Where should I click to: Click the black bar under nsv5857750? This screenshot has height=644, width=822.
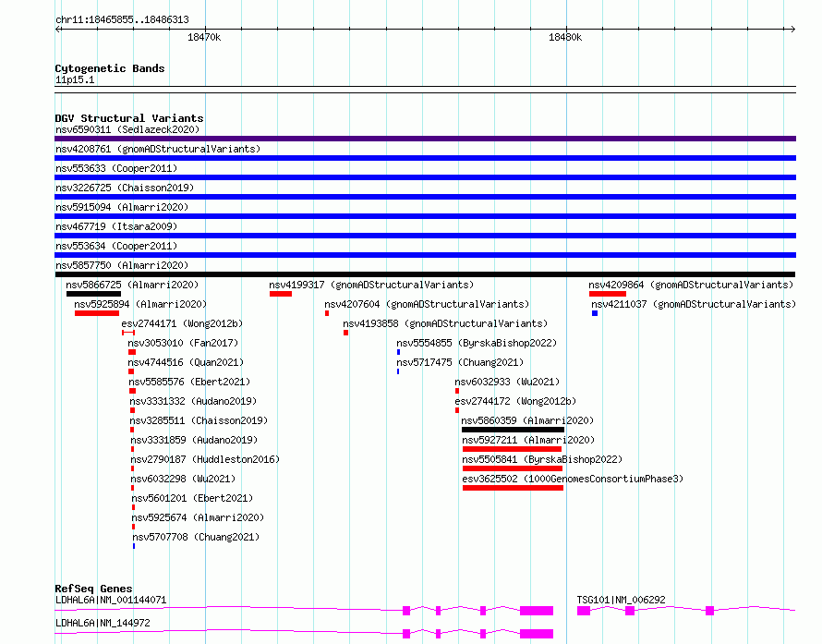point(425,274)
